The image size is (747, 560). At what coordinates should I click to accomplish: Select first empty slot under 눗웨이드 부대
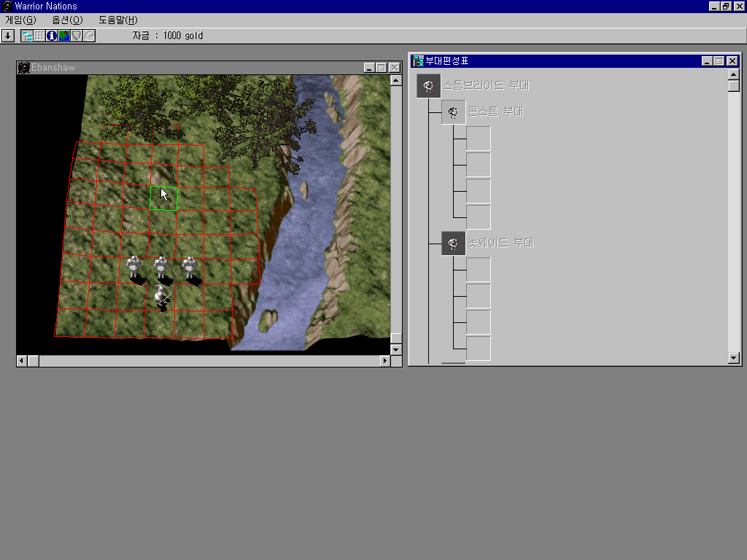[479, 270]
